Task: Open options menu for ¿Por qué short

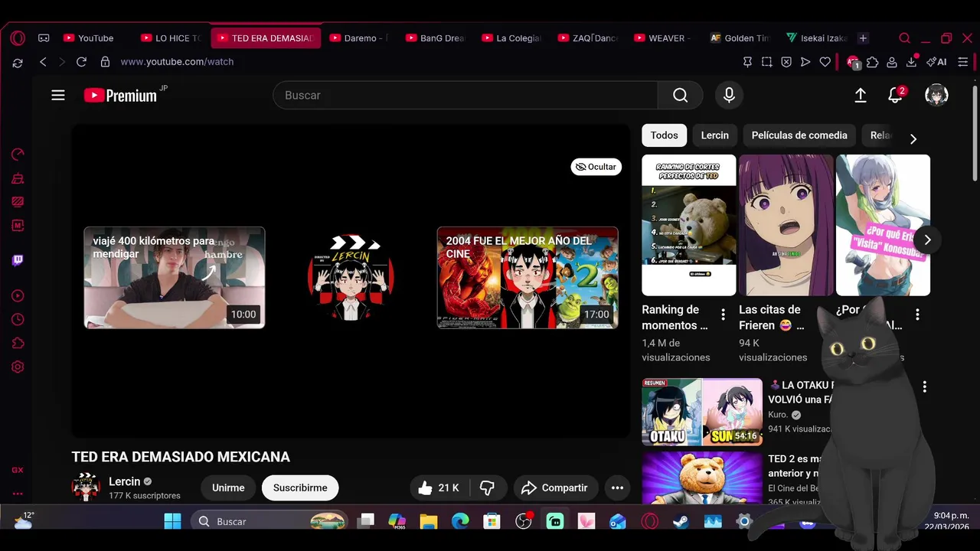Action: (x=917, y=315)
